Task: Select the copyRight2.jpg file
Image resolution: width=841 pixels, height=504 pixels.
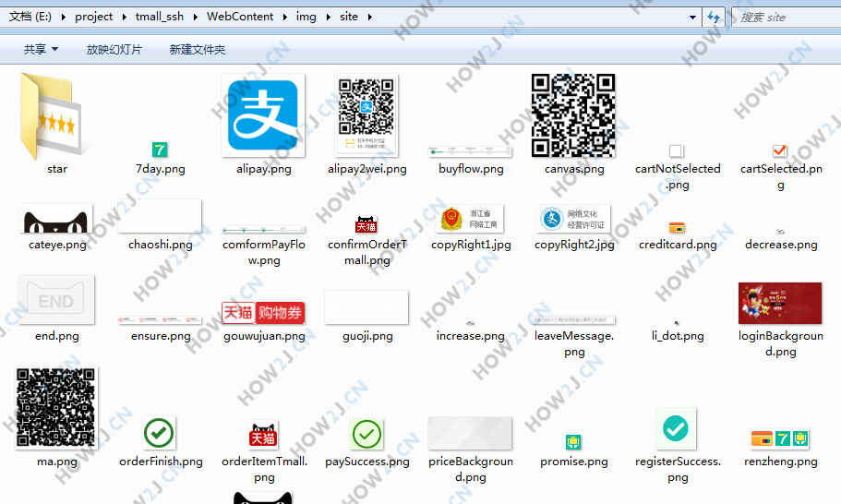Action: pos(573,219)
